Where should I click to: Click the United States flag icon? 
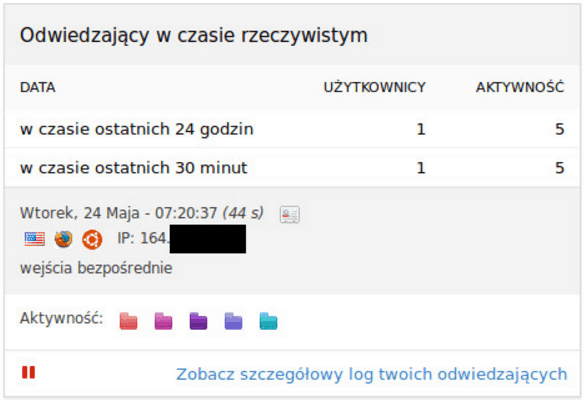tap(35, 239)
